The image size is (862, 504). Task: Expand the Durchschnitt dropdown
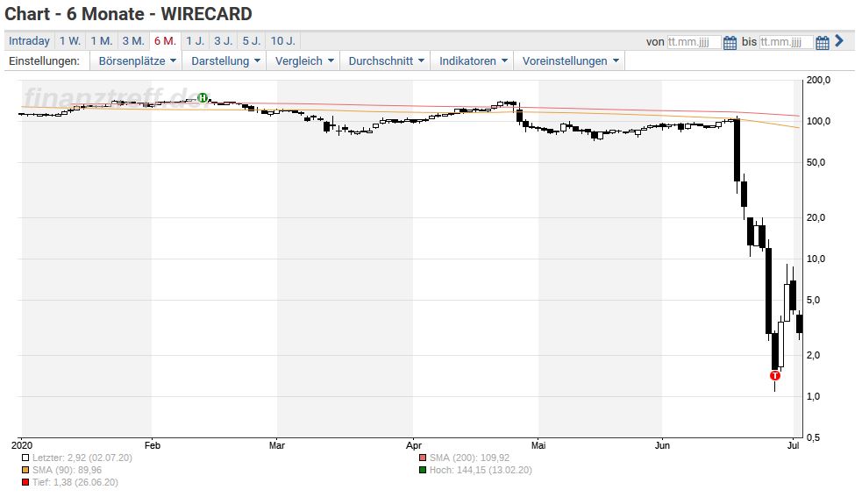click(385, 61)
